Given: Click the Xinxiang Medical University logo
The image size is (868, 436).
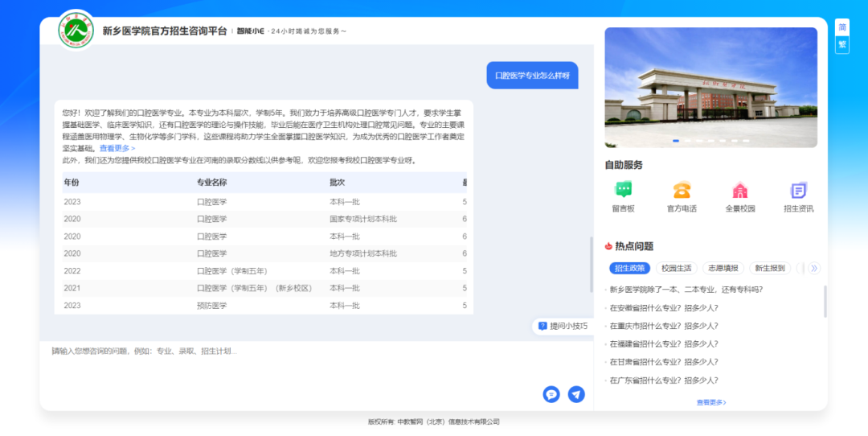Looking at the screenshot, I should click(76, 31).
